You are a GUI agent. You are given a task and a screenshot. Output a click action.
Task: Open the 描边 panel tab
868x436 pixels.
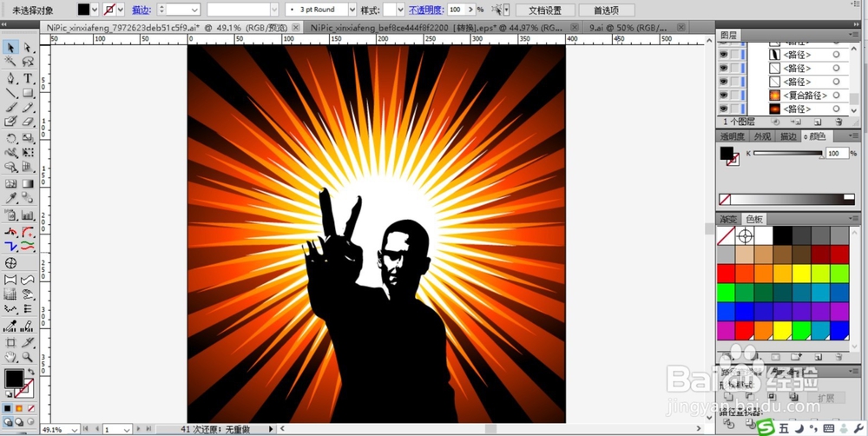[788, 136]
